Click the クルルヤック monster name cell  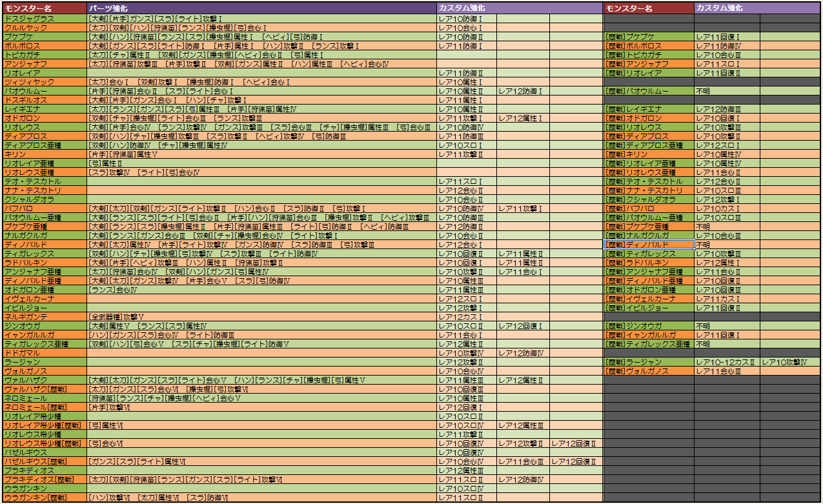pos(45,28)
